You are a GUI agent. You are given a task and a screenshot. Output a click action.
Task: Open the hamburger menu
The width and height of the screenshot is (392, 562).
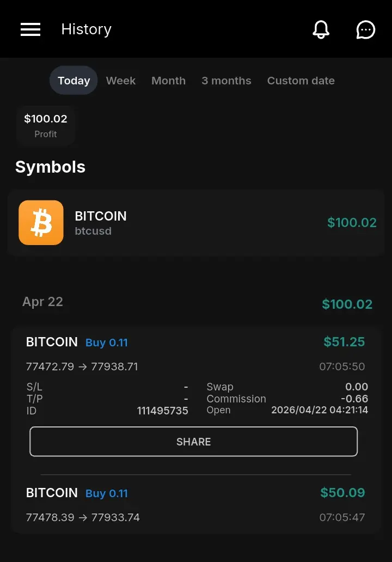30,29
